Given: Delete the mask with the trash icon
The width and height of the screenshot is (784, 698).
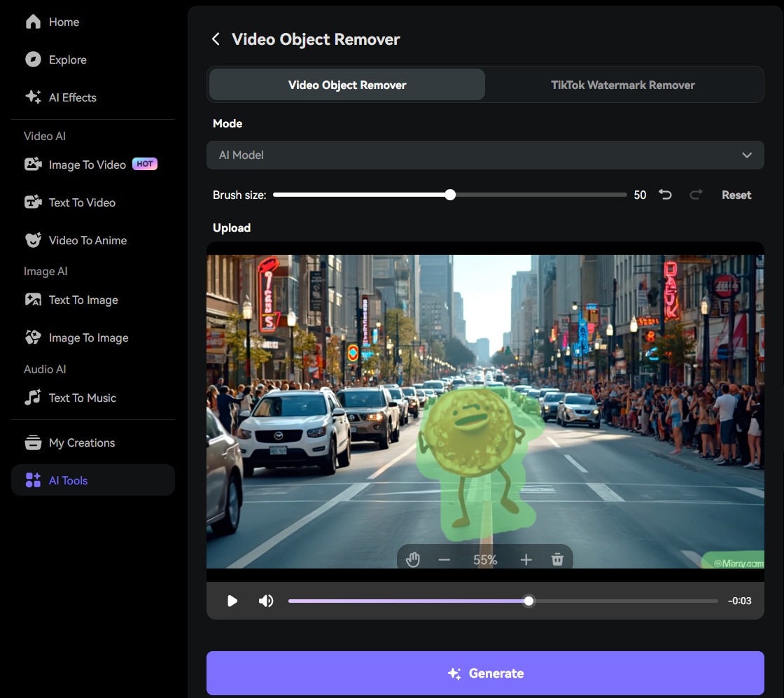Looking at the screenshot, I should [557, 559].
